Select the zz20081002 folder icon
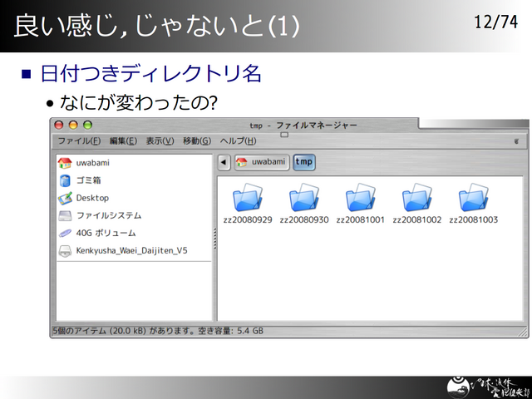The width and height of the screenshot is (532, 399). [417, 198]
